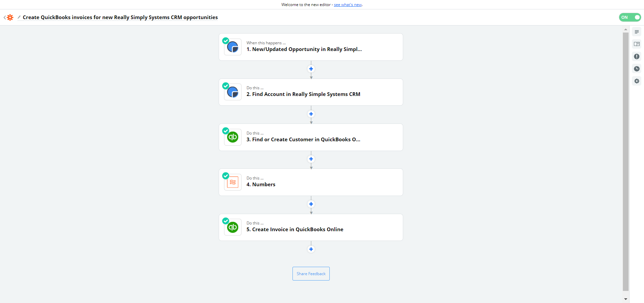Open step "4. Numbers"
644x303 pixels.
311,182
